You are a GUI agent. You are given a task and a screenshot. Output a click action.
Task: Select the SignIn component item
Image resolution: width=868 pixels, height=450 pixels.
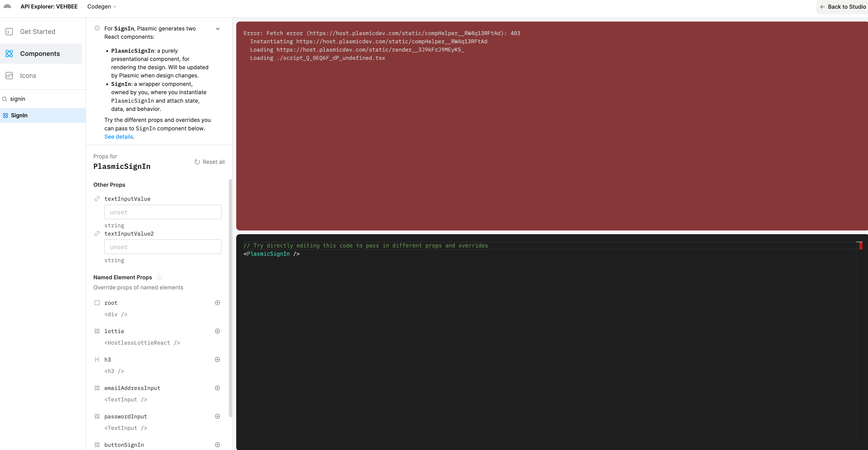(19, 115)
